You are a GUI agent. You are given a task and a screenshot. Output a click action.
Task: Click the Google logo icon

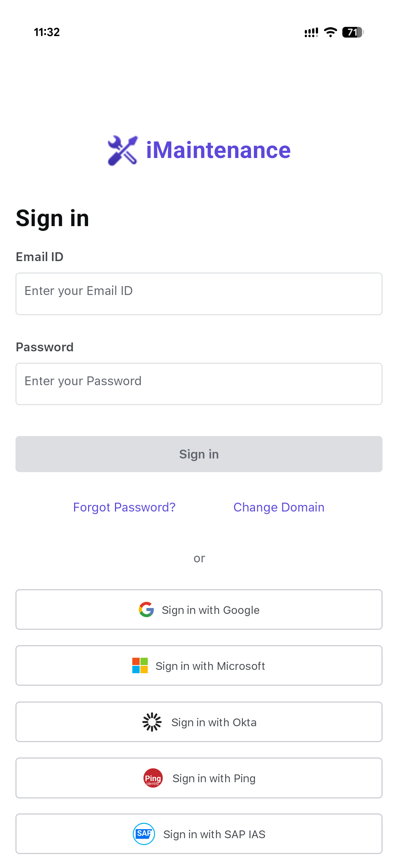click(x=146, y=609)
